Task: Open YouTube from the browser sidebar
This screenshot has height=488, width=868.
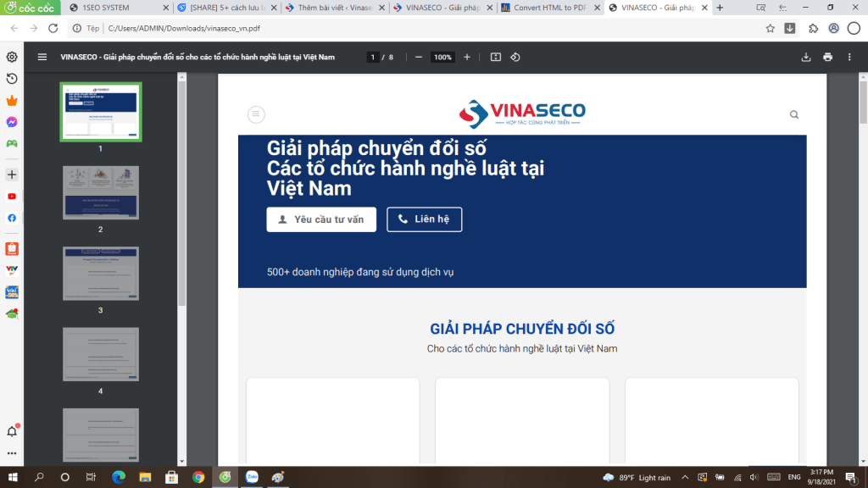Action: click(12, 196)
